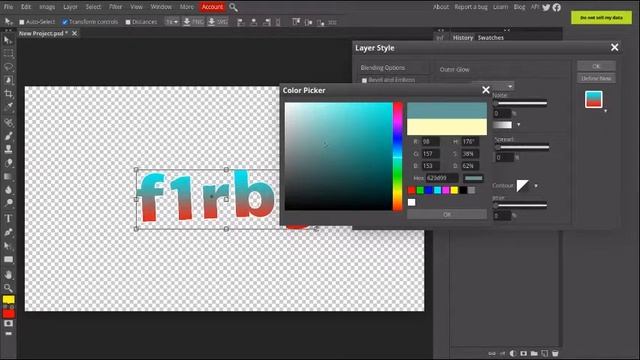The height and width of the screenshot is (360, 640).
Task: Click the red Account button
Action: pyautogui.click(x=212, y=7)
